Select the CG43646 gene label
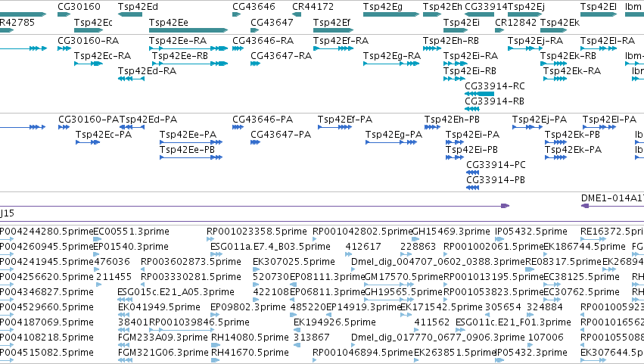This screenshot has height=364, width=644. (x=254, y=7)
